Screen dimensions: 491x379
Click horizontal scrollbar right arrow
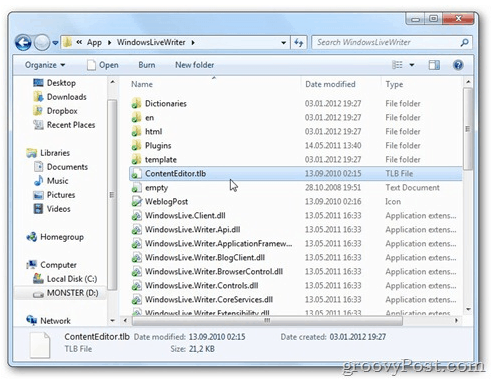tap(456, 321)
